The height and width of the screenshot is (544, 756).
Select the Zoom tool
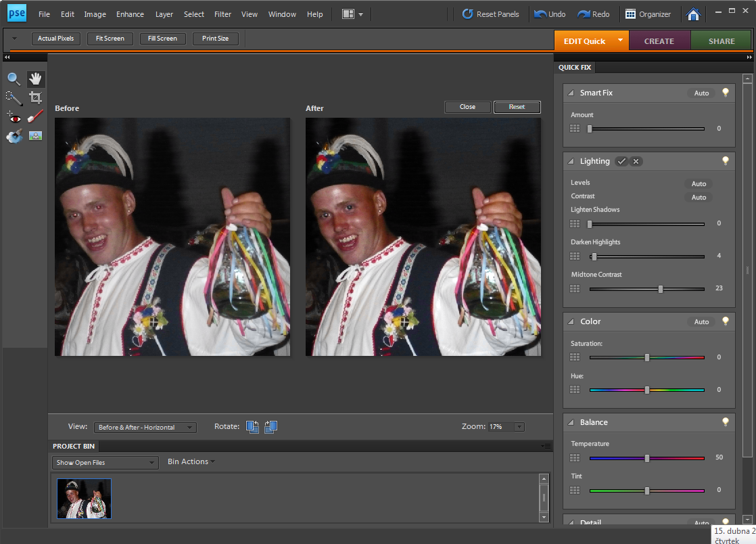coord(14,78)
